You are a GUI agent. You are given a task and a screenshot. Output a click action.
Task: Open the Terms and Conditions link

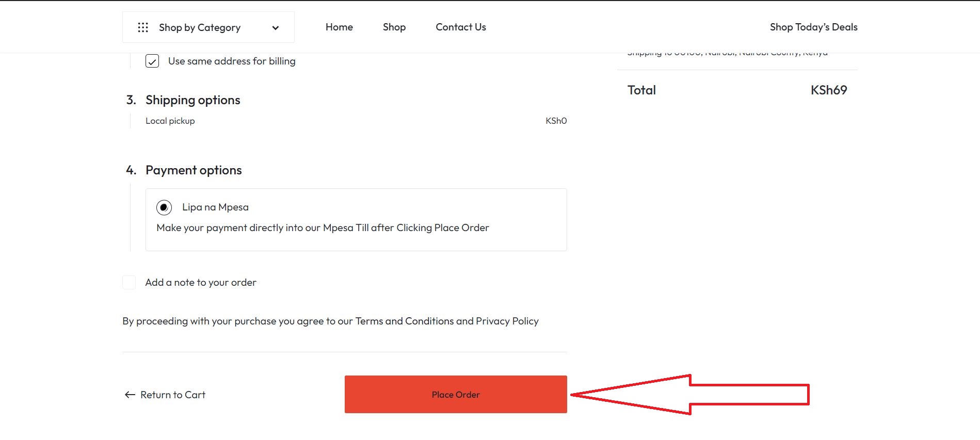point(405,320)
